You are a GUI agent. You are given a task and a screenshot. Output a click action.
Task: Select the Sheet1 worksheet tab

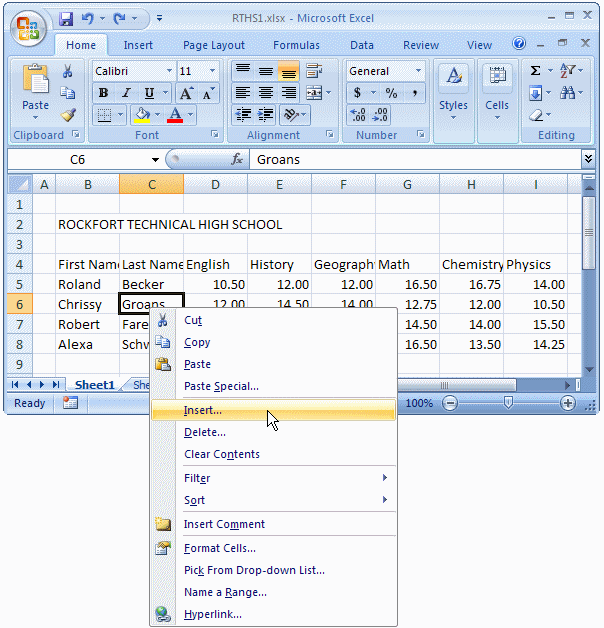(x=95, y=385)
